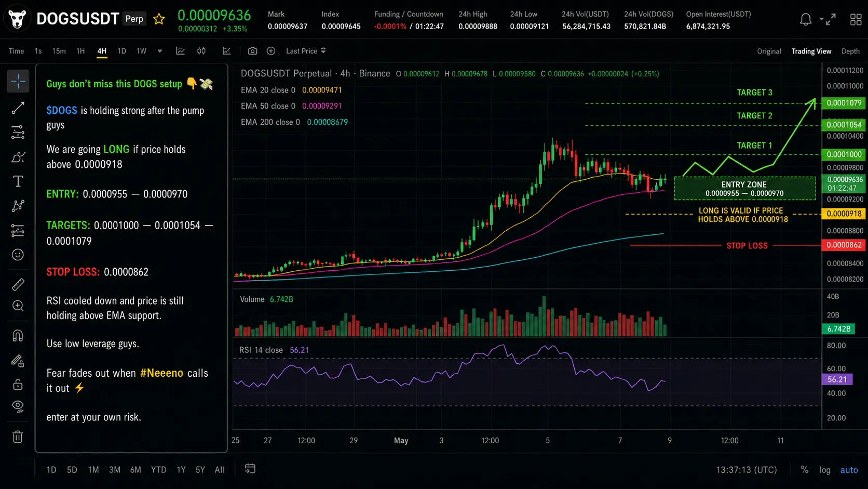
Task: Open the 13:37:13 (UTC) timezone menu
Action: point(747,470)
